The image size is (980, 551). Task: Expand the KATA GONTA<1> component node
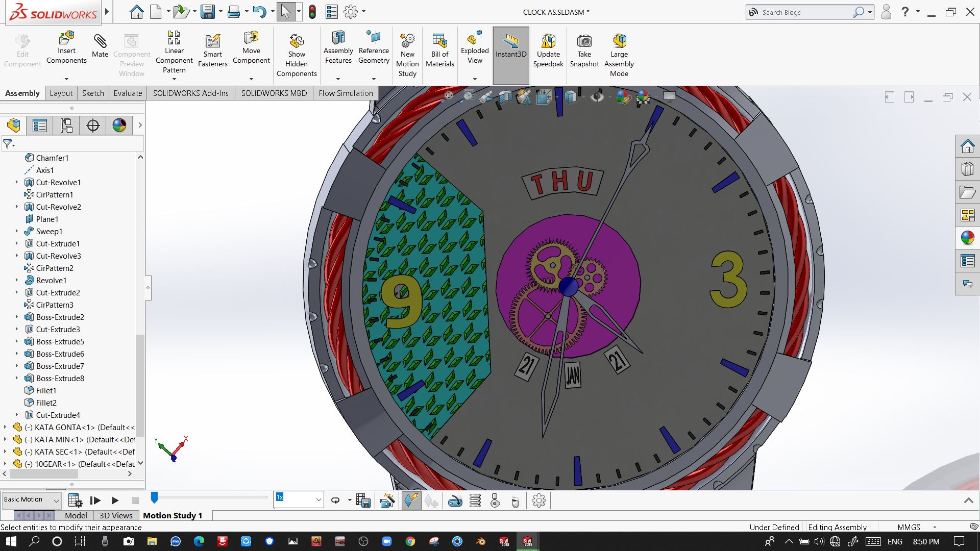[5, 427]
